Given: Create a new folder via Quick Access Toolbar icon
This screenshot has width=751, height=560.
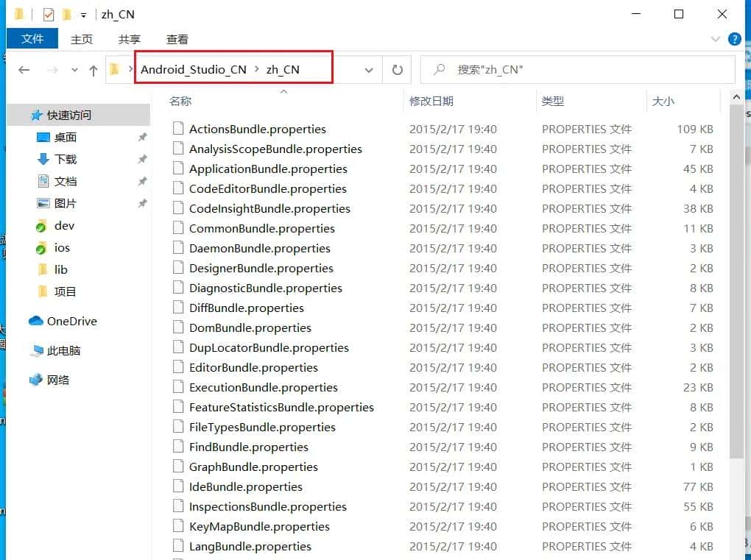Looking at the screenshot, I should coord(68,13).
